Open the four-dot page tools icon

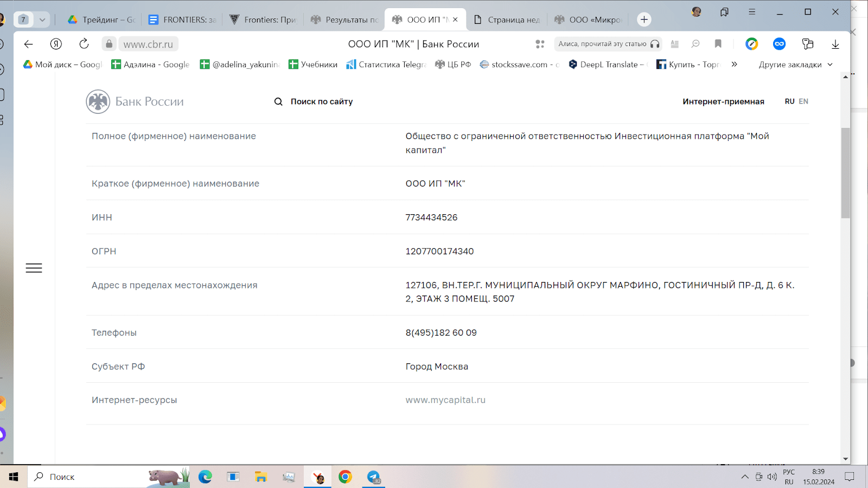point(540,44)
